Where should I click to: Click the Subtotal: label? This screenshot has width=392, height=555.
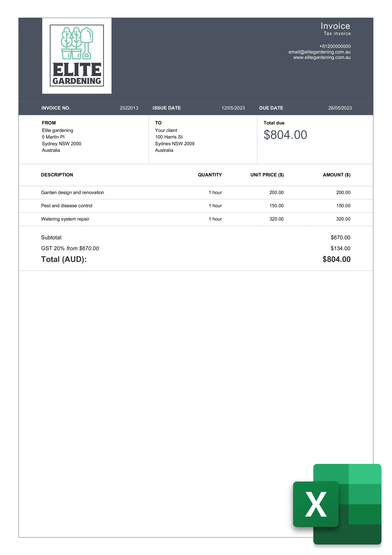tap(52, 238)
